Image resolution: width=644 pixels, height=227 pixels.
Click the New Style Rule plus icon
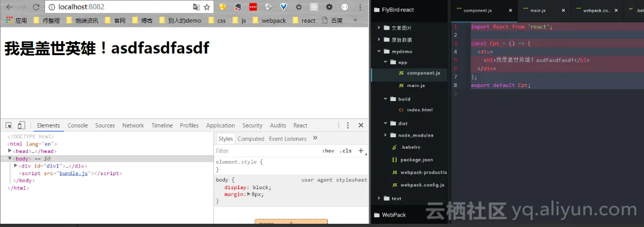(x=361, y=151)
